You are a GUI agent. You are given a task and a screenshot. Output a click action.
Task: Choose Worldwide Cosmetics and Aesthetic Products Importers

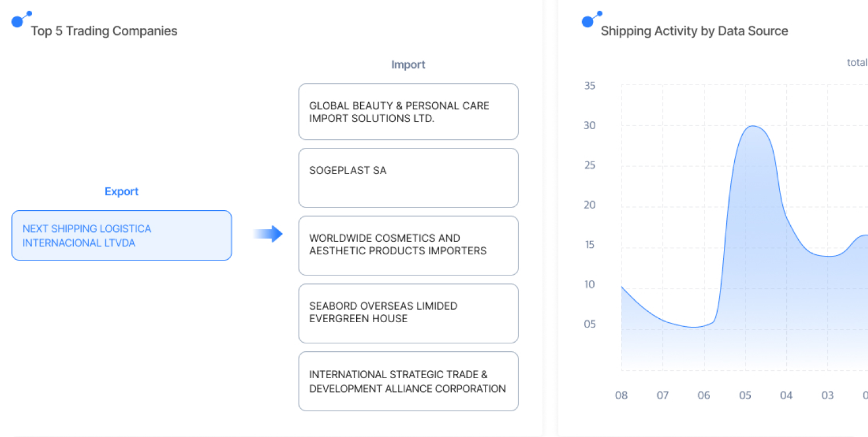point(408,245)
